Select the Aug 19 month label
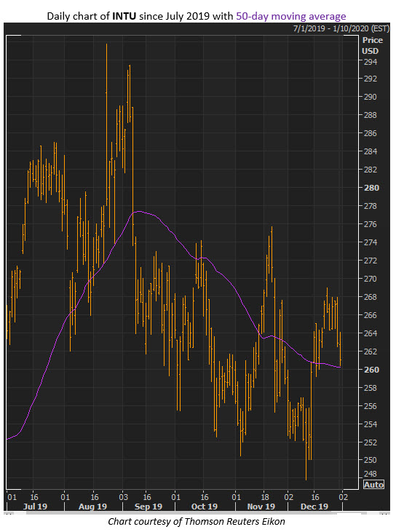The height and width of the screenshot is (532, 396). (x=92, y=507)
